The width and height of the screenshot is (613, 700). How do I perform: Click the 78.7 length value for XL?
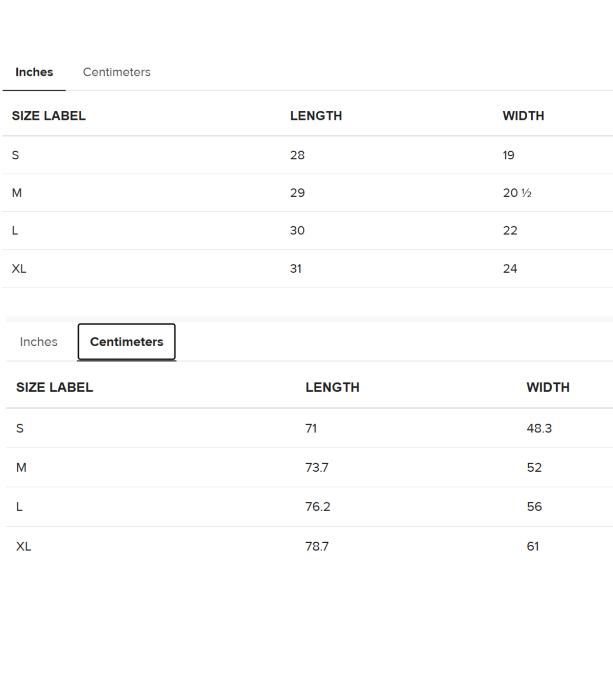[317, 546]
